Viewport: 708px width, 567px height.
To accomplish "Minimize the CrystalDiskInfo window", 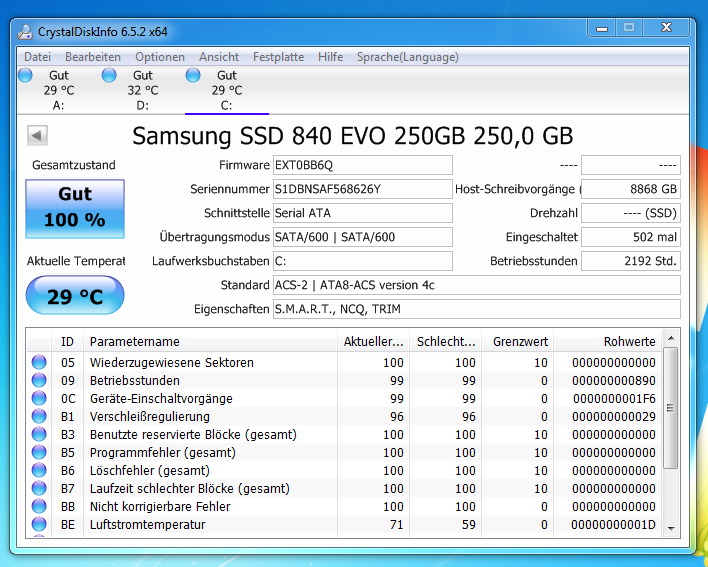I will [601, 28].
